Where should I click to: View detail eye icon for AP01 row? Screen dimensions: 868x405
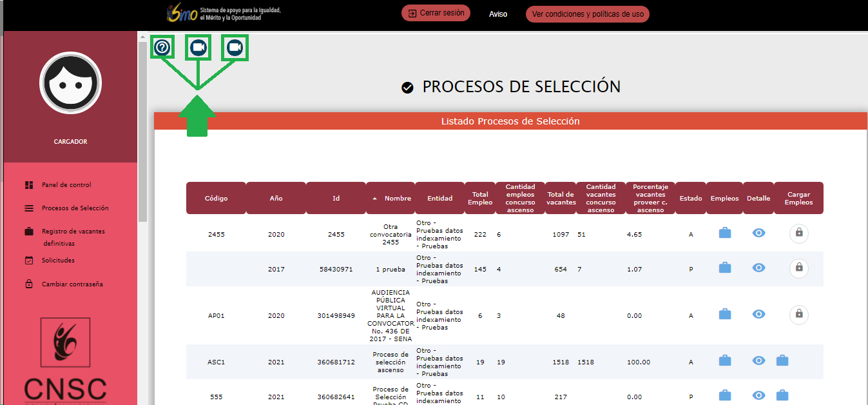click(758, 314)
